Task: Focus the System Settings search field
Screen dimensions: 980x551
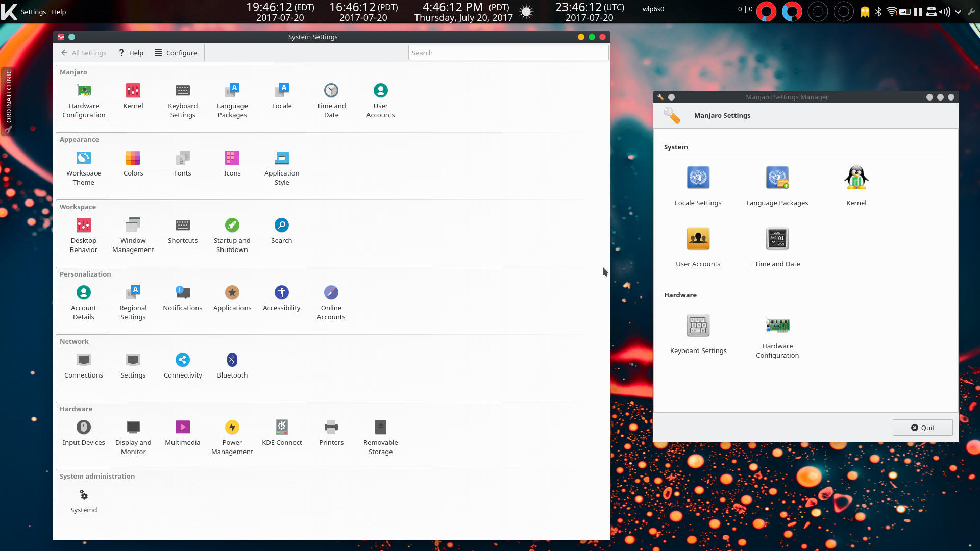Action: [x=508, y=53]
